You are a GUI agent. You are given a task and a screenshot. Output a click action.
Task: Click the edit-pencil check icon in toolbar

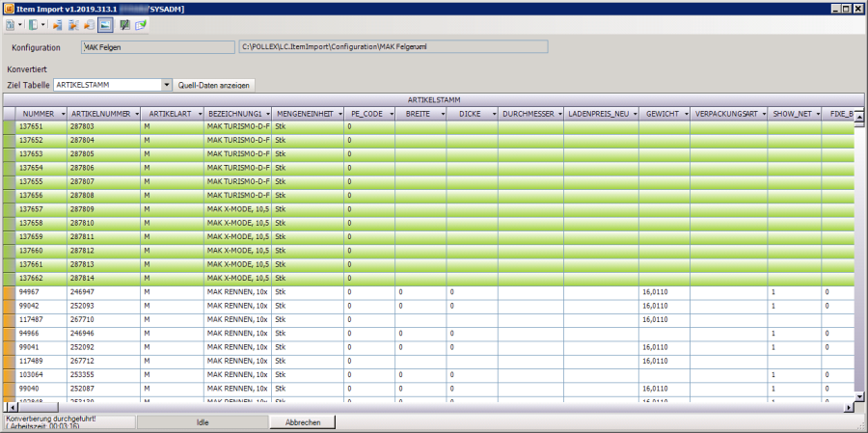tap(125, 23)
